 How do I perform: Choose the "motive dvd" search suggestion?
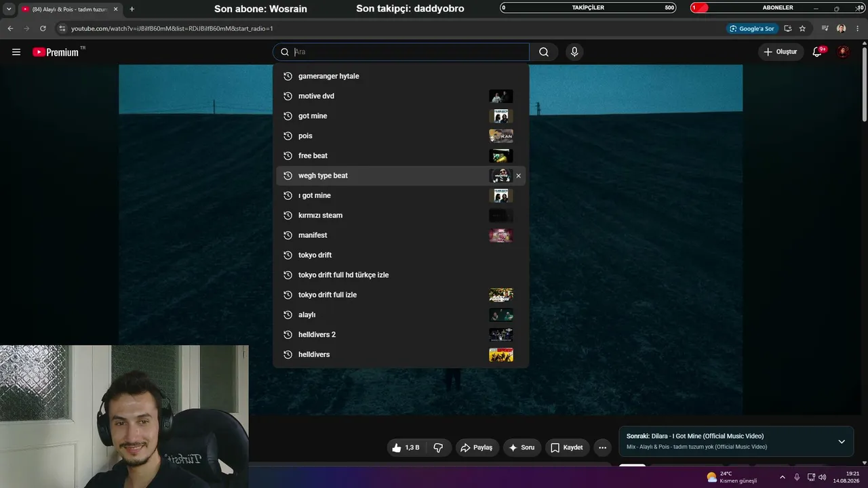(401, 96)
